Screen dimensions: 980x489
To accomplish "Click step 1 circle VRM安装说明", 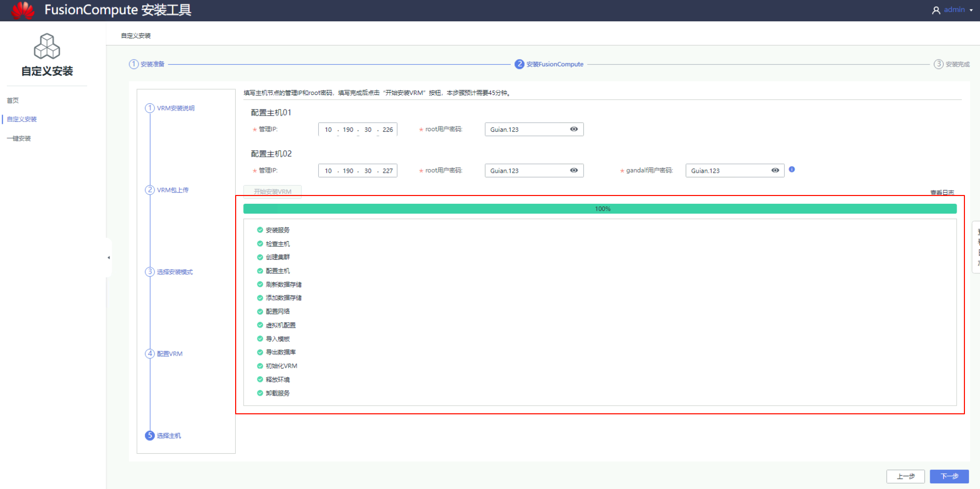I will (x=149, y=108).
